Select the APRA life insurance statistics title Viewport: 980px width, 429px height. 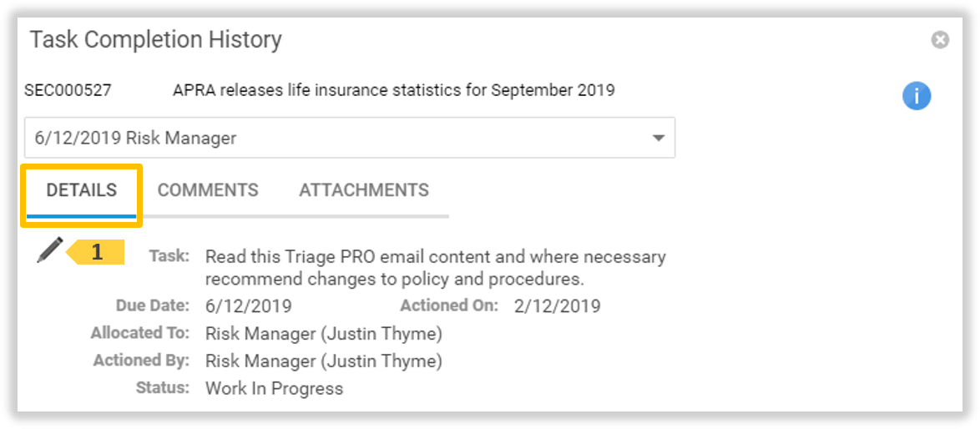[393, 90]
